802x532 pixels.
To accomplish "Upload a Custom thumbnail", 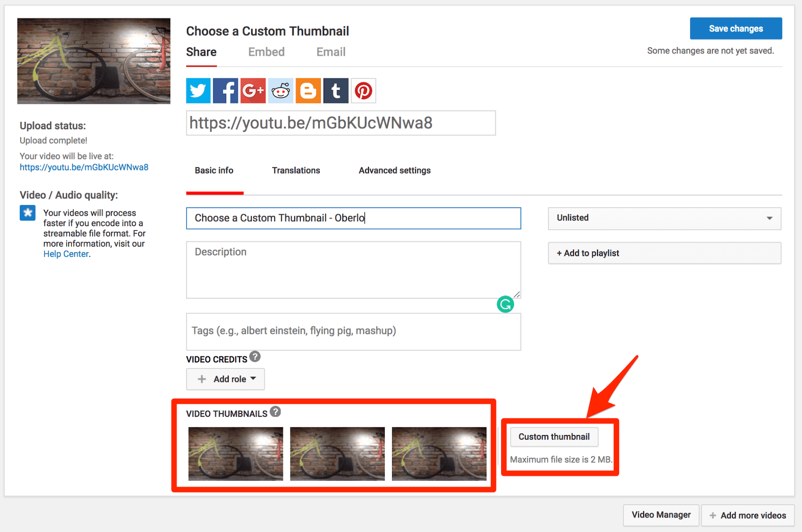I will point(554,437).
